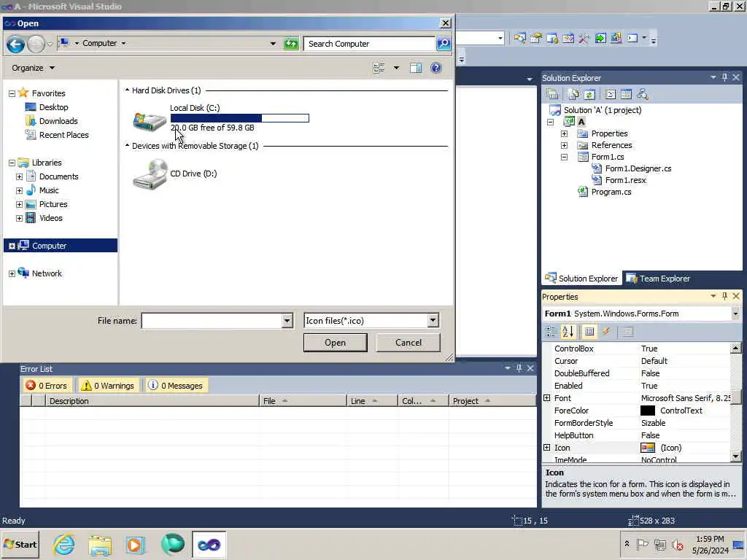Click the Start Page green arrow toolbar icon
This screenshot has height=560, width=747.
coord(600,38)
